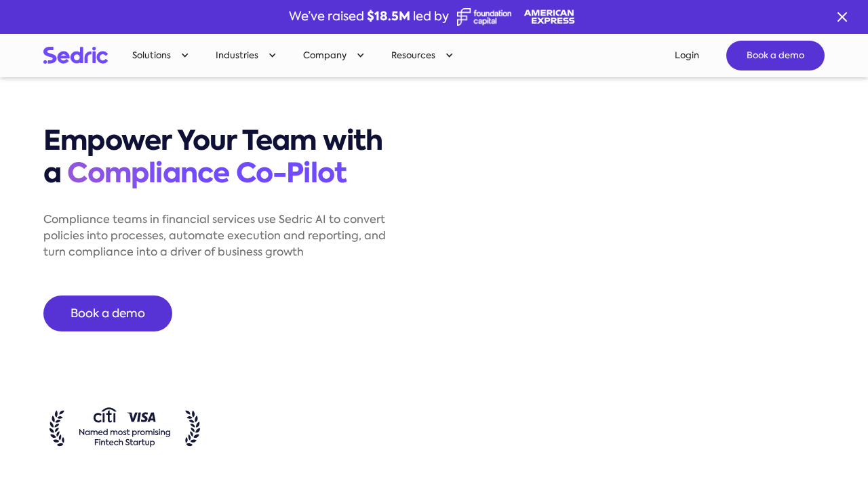Click the Foundation Capital logo in banner

484,16
